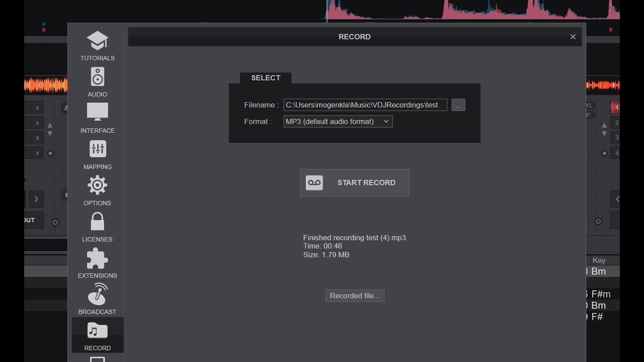
Task: Toggle the round dot button on right deck
Action: click(x=604, y=153)
